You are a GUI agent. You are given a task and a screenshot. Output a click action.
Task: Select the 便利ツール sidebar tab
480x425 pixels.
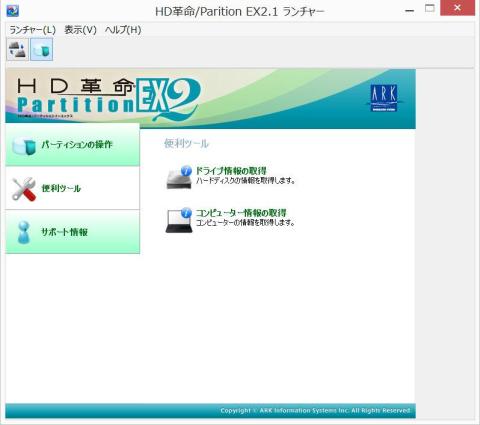[x=72, y=188]
